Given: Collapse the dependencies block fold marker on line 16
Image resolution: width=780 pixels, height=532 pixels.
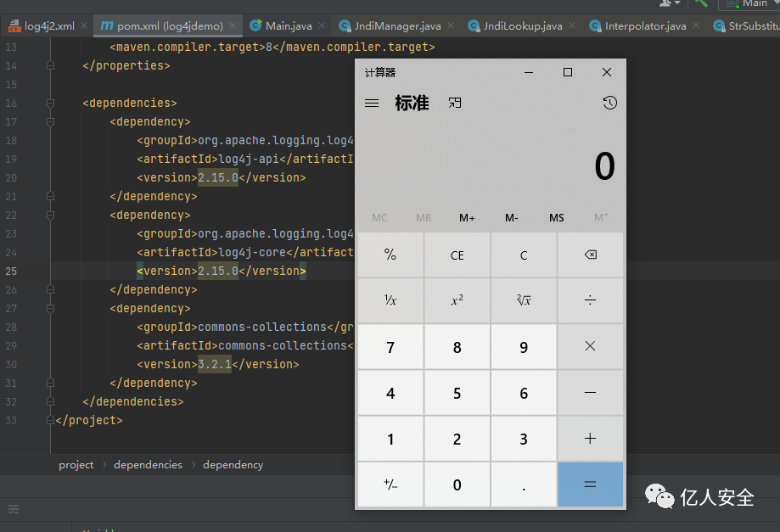Looking at the screenshot, I should [x=50, y=103].
